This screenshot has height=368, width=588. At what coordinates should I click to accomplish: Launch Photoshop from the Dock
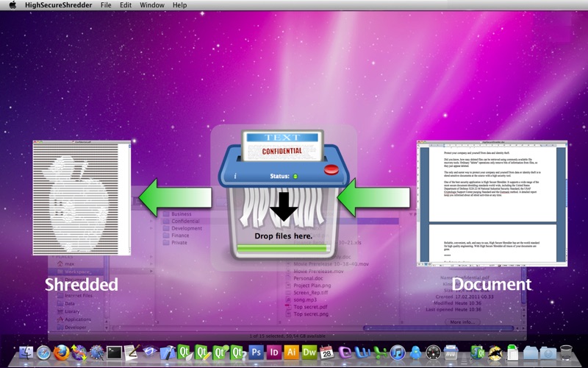tap(257, 353)
